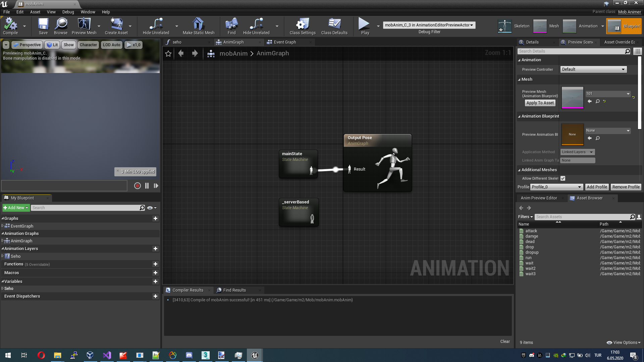Save the blueprint with Save icon

click(x=43, y=26)
